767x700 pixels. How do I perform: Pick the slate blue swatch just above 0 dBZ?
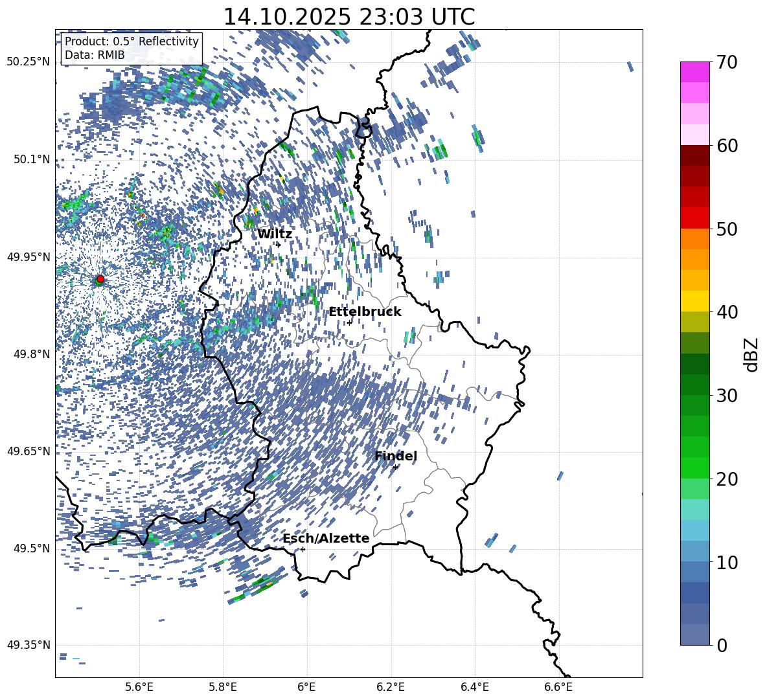click(x=694, y=635)
